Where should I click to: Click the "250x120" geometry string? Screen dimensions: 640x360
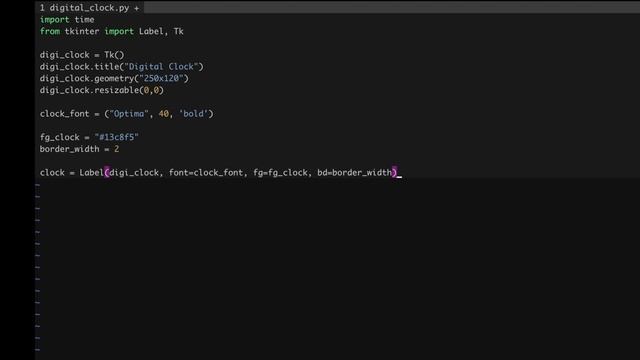coord(161,78)
